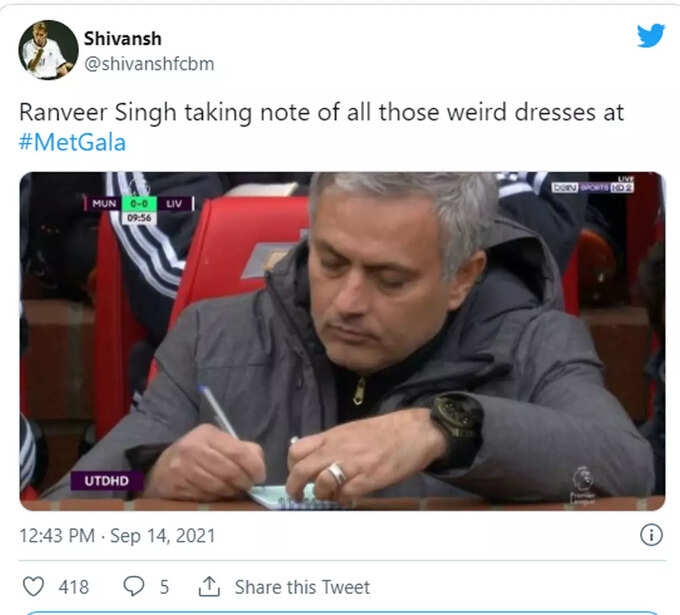Open the #MetGala hashtag
The width and height of the screenshot is (680, 615).
coord(72,142)
